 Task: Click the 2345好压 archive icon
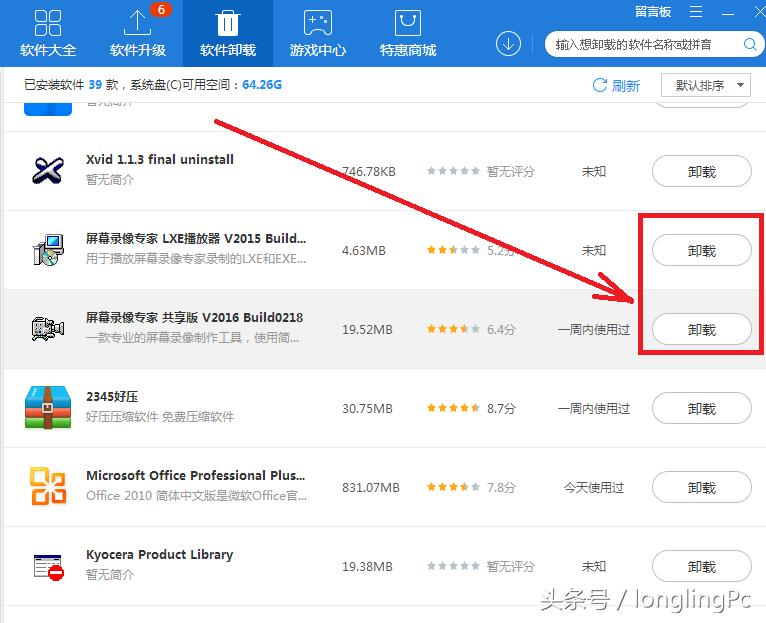(48, 408)
